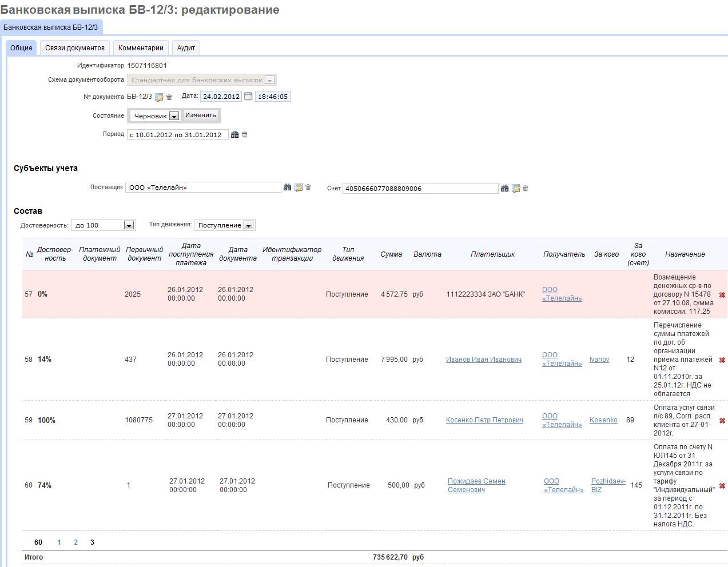
Task: Open payer link Косенко Петр Петрович
Action: 484,420
